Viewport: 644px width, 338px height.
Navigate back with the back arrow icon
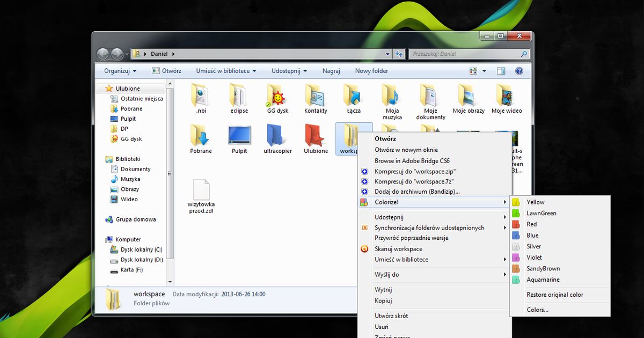click(103, 54)
